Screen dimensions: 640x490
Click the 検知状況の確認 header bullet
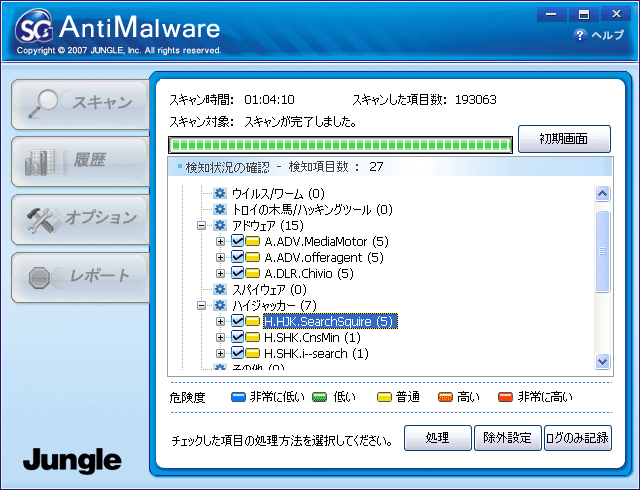pos(180,166)
